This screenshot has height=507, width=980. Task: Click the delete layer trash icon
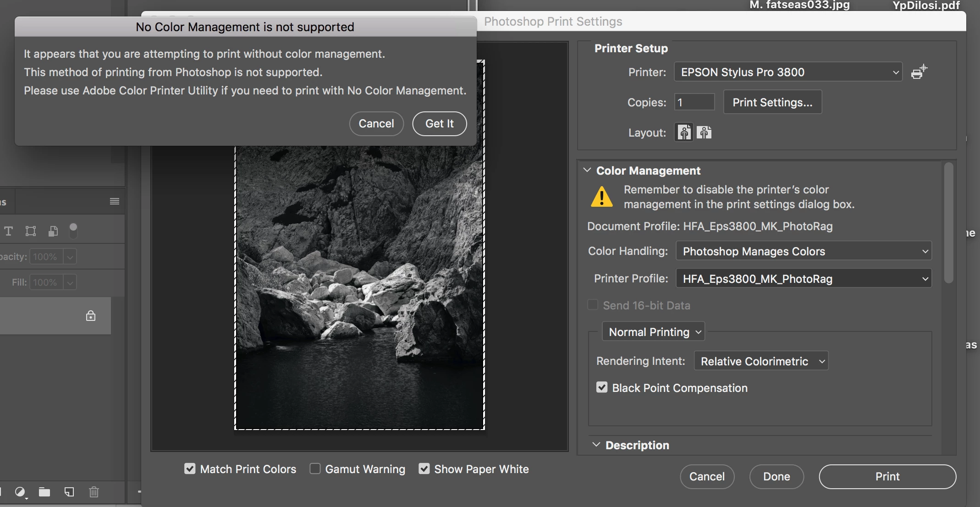94,492
